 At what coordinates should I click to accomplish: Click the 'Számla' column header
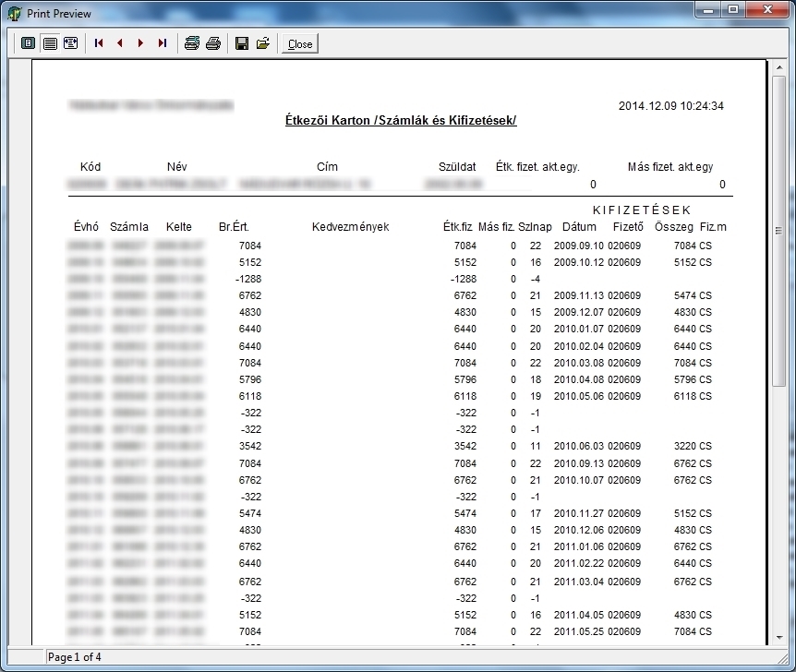(129, 227)
